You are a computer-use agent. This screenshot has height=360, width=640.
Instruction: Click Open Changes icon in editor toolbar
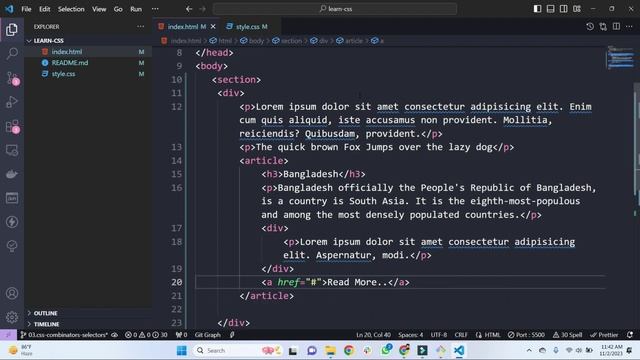tap(603, 27)
